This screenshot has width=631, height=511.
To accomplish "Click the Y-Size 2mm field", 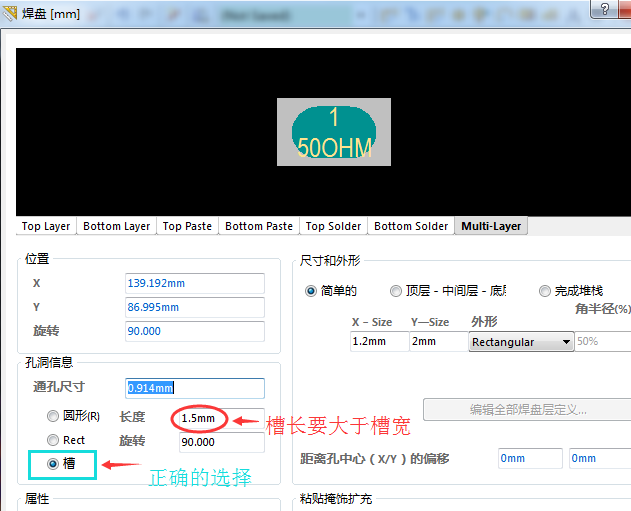I will pos(436,342).
